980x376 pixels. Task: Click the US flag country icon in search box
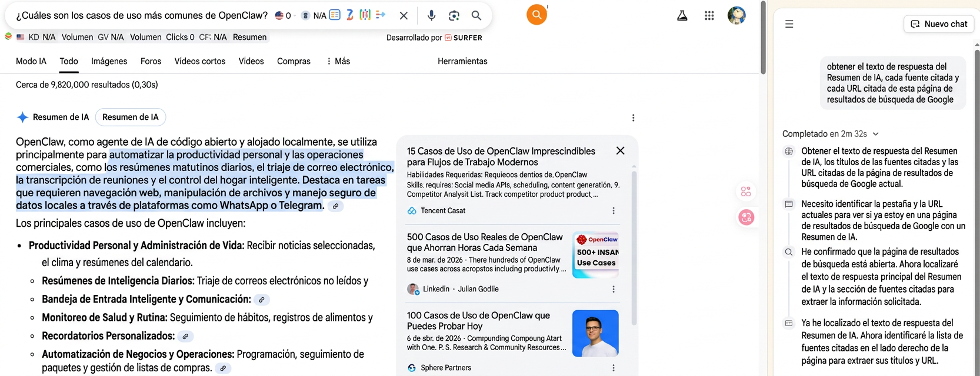(x=279, y=16)
